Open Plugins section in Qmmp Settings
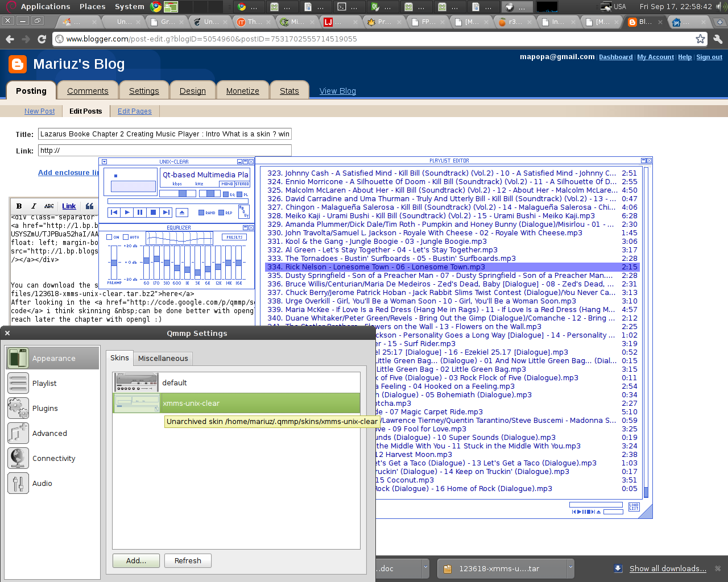The image size is (728, 582). 52,408
